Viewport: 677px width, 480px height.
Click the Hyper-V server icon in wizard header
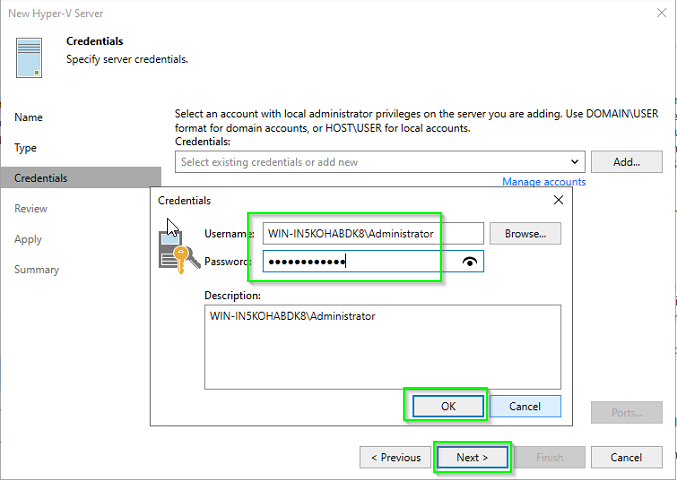point(29,57)
